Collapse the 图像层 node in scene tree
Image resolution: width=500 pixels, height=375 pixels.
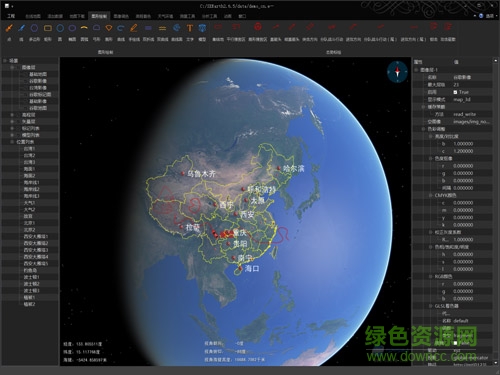12,67
